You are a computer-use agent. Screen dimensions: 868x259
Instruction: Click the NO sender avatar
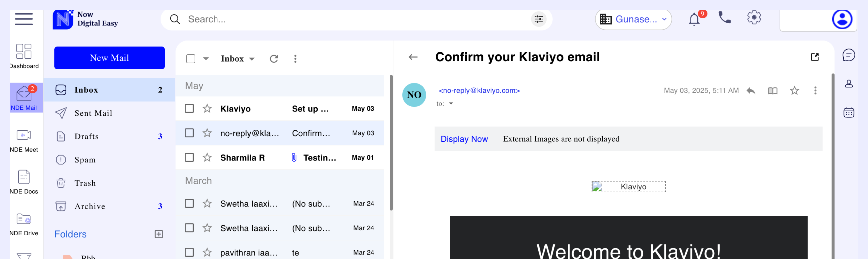414,95
